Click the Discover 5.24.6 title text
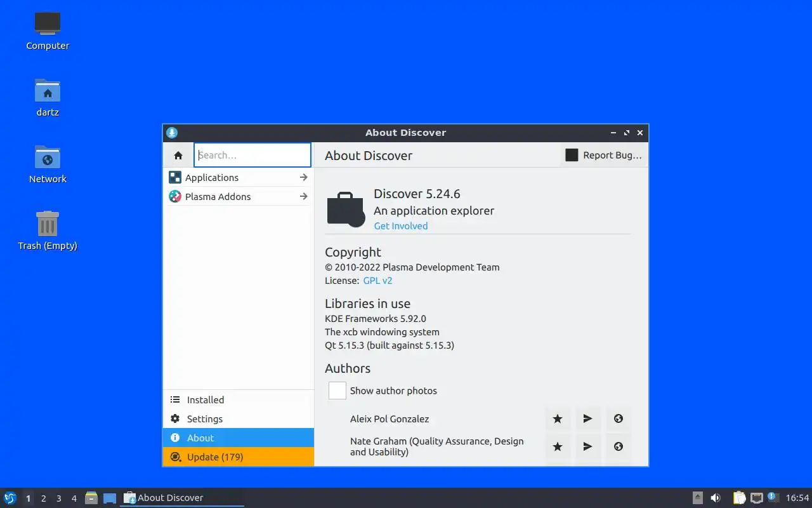The image size is (812, 508). click(x=417, y=194)
